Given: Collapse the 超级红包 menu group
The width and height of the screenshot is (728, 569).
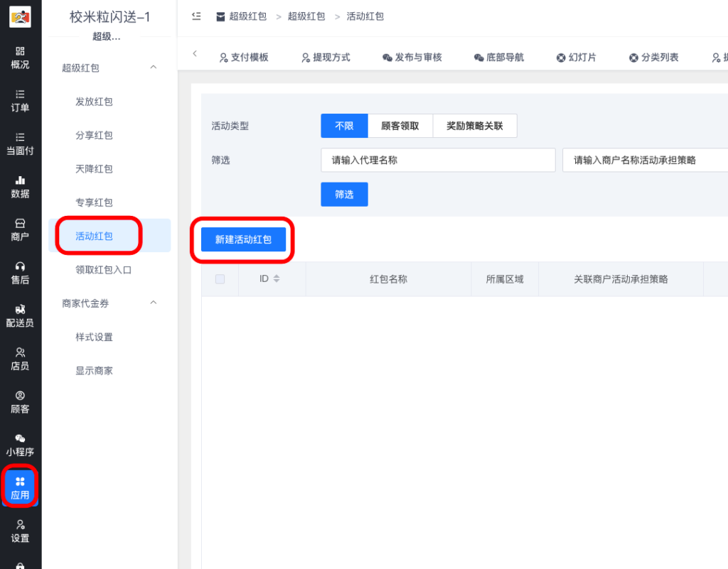Looking at the screenshot, I should coord(154,68).
